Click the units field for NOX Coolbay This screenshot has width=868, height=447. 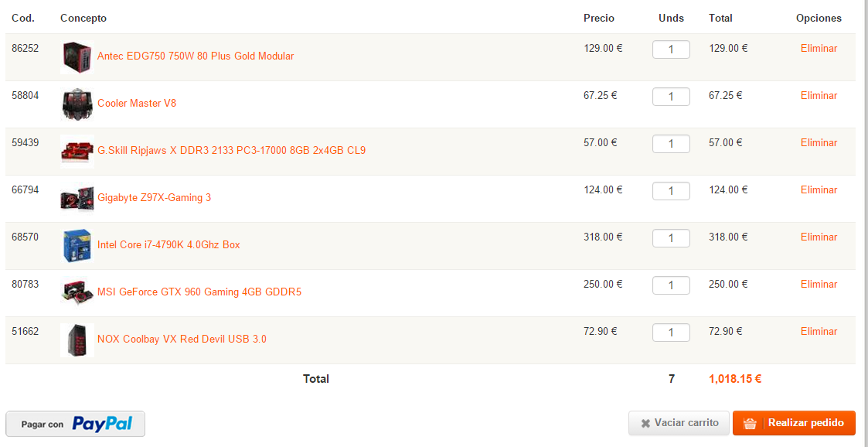671,332
